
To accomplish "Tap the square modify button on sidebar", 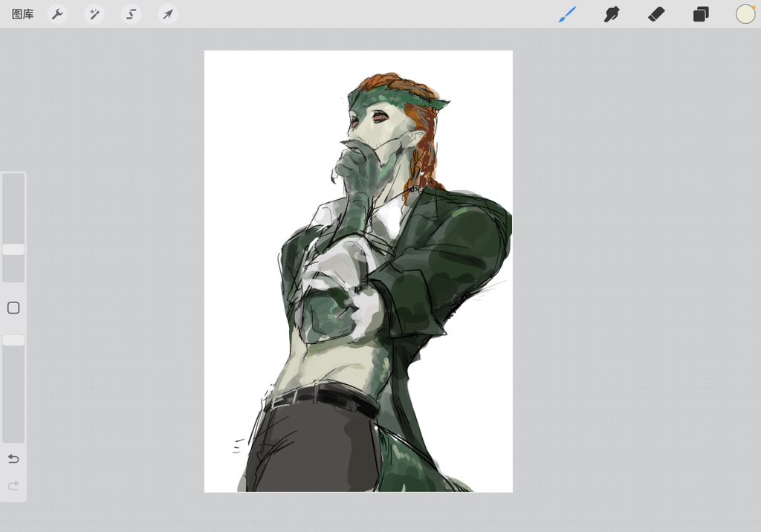I will [x=13, y=308].
